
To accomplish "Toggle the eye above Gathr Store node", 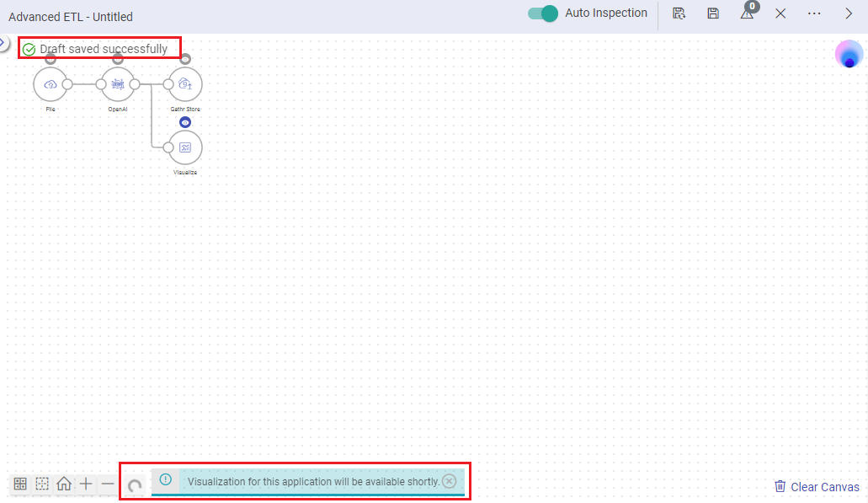I will click(x=185, y=59).
